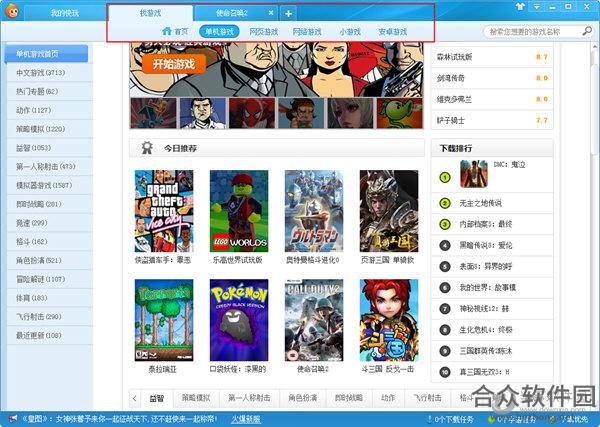Switch to the bottom 角色扮演 tab

[x=303, y=398]
